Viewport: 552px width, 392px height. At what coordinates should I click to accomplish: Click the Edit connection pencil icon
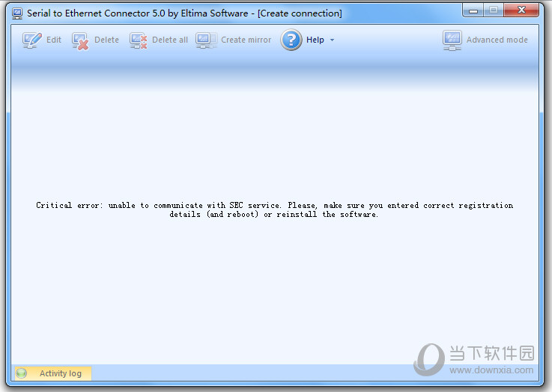click(32, 40)
